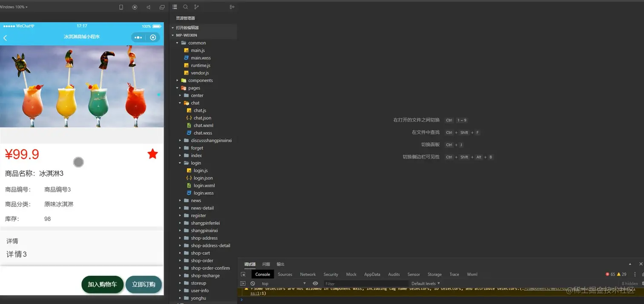The image size is (644, 304).
Task: Open vendor.js file
Action: (x=200, y=73)
